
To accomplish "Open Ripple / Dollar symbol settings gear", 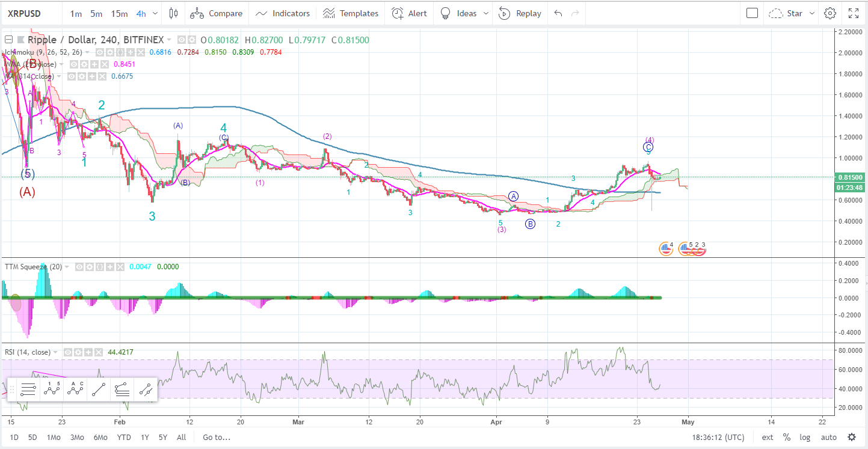I will [x=192, y=40].
